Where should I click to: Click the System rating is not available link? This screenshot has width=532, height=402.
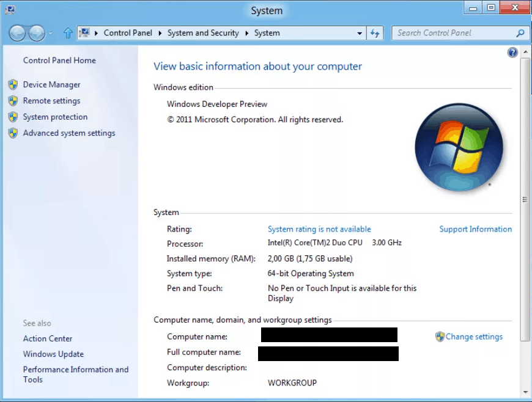point(319,229)
